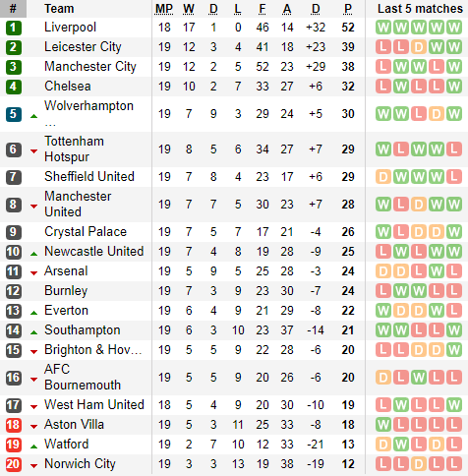Click the Last 5 matches header
The width and height of the screenshot is (468, 476).
(x=420, y=9)
